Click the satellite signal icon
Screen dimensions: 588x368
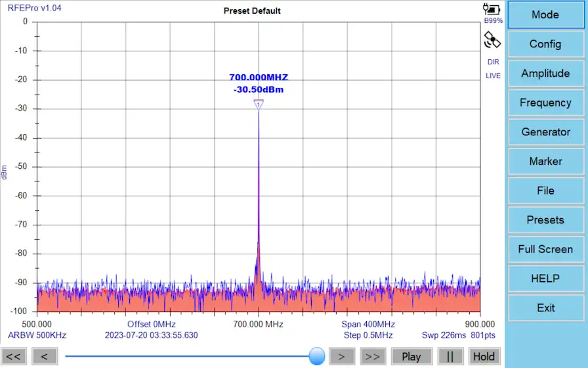pos(492,41)
